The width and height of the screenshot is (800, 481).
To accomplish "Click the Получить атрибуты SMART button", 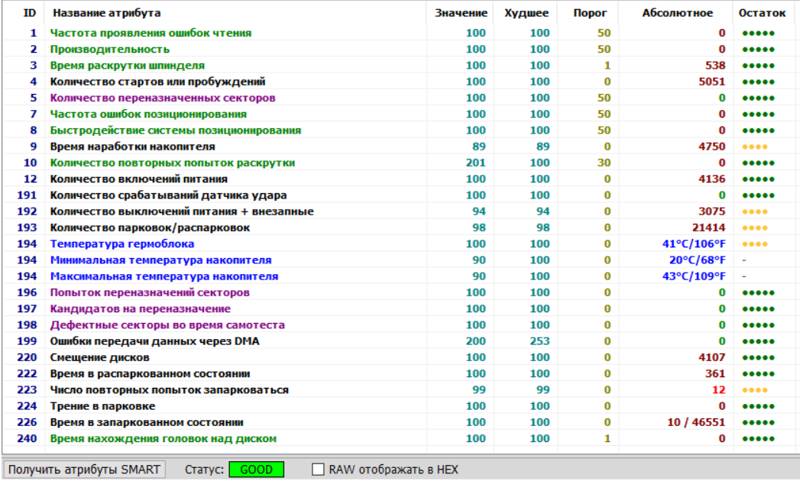I will (x=84, y=469).
